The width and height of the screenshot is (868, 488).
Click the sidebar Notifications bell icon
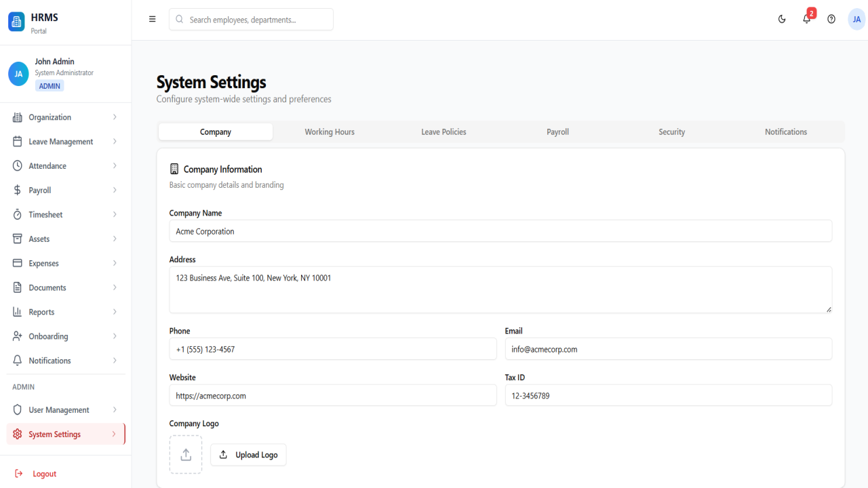pyautogui.click(x=18, y=361)
